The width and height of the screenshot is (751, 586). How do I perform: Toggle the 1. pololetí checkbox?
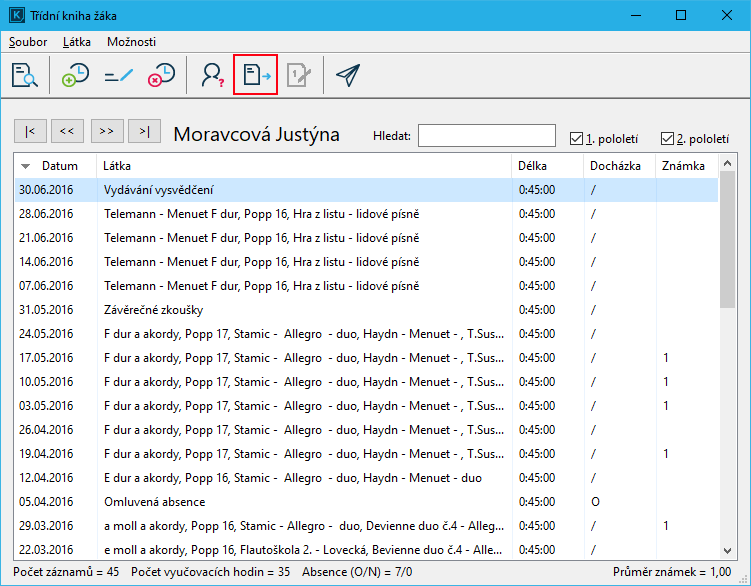[x=576, y=139]
